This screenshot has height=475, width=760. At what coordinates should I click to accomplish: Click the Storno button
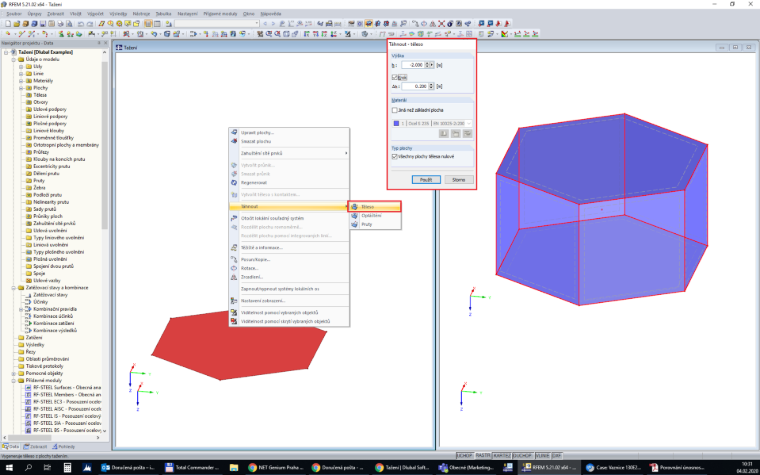point(459,180)
